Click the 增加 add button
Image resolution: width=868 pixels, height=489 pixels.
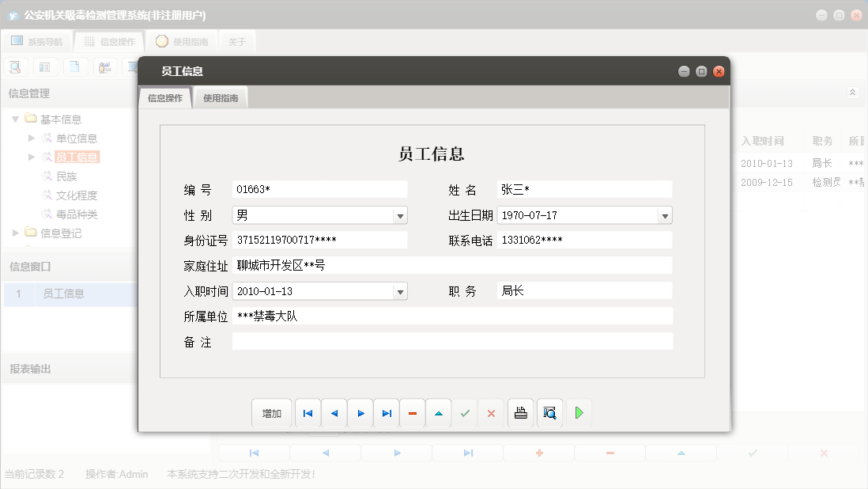(272, 412)
